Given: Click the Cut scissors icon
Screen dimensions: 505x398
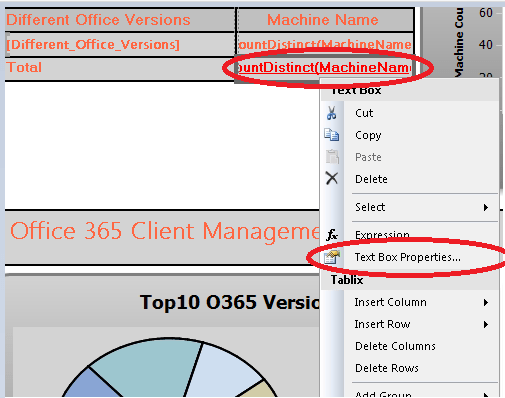Looking at the screenshot, I should point(331,113).
